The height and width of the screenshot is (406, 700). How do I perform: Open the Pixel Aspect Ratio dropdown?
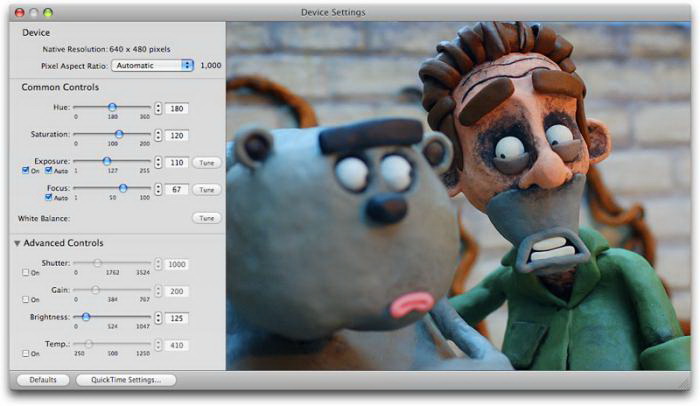(x=152, y=65)
